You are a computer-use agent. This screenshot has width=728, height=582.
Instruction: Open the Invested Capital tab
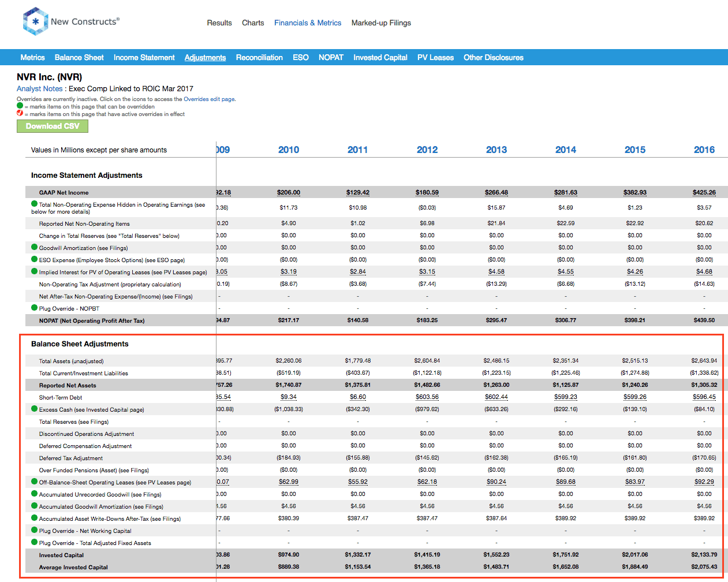pyautogui.click(x=380, y=58)
